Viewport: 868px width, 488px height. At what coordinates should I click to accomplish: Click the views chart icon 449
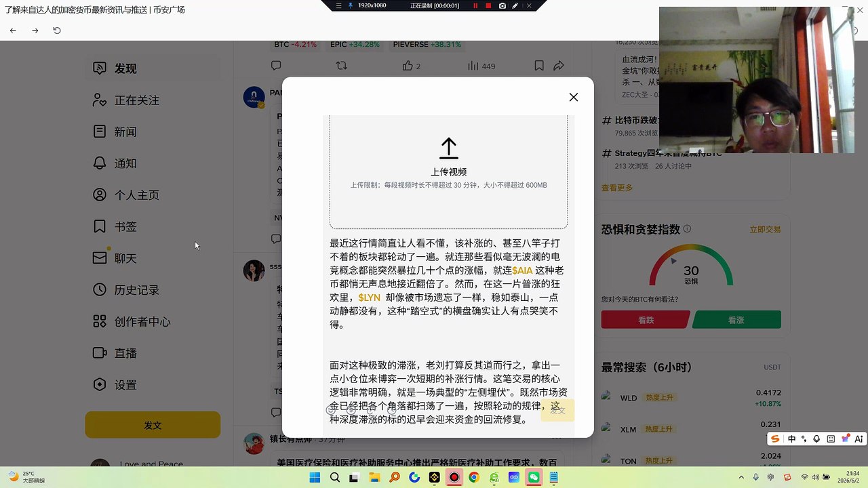pyautogui.click(x=473, y=66)
